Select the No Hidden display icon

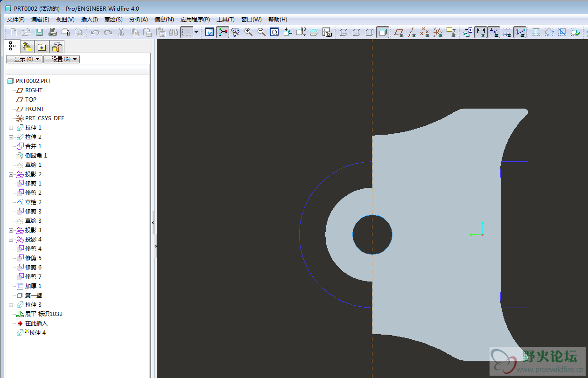pyautogui.click(x=370, y=32)
